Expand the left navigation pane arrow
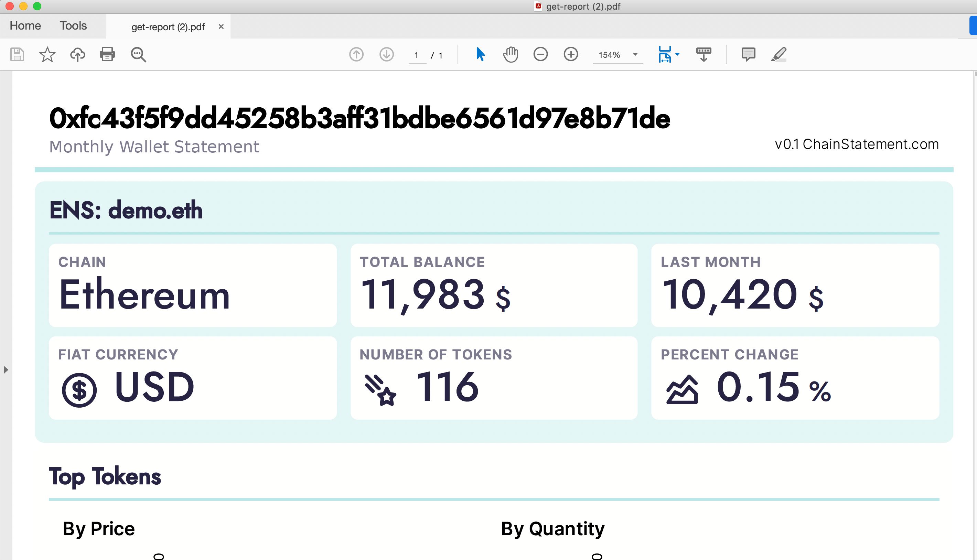977x560 pixels. tap(6, 370)
